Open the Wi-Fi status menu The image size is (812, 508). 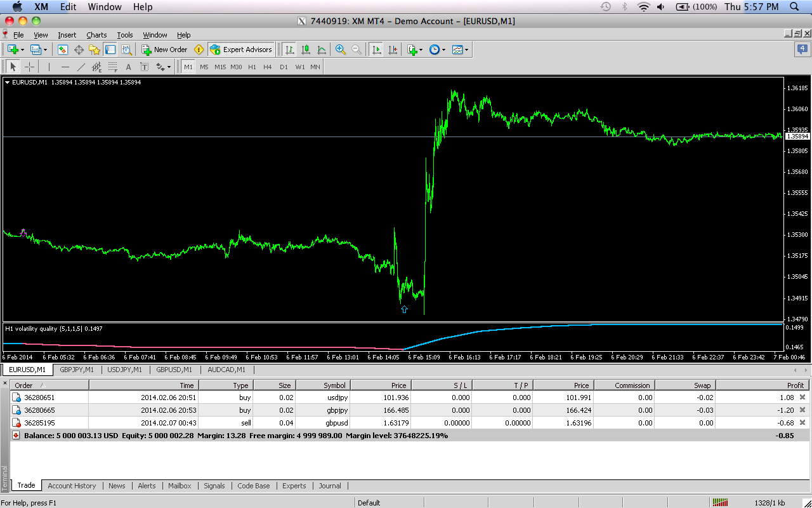(644, 7)
